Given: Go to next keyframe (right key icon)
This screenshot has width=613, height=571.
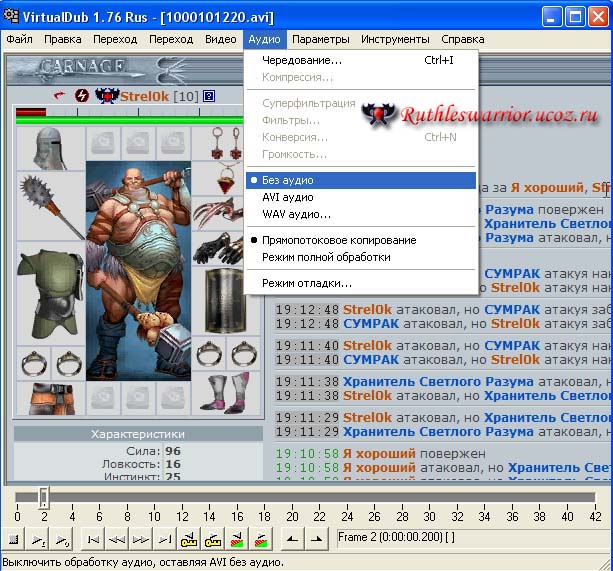Looking at the screenshot, I should (x=213, y=540).
